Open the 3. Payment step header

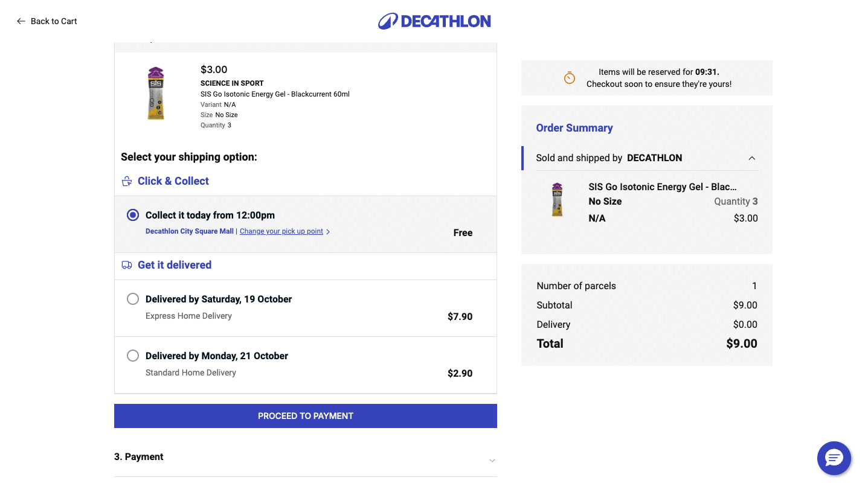tap(139, 457)
